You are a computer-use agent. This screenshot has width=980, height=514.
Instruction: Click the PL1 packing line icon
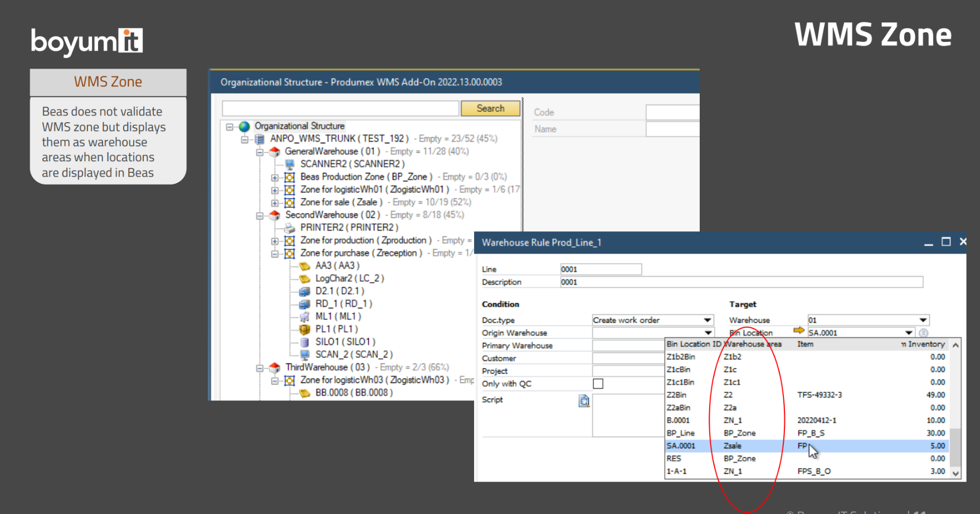(x=305, y=329)
